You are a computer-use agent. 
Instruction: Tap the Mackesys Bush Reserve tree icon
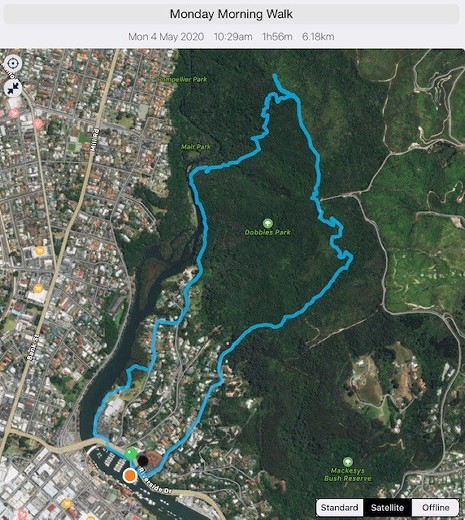tap(347, 462)
